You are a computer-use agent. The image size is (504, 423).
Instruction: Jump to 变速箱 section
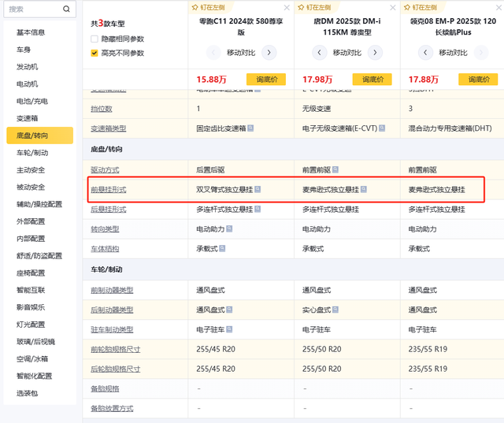point(28,119)
